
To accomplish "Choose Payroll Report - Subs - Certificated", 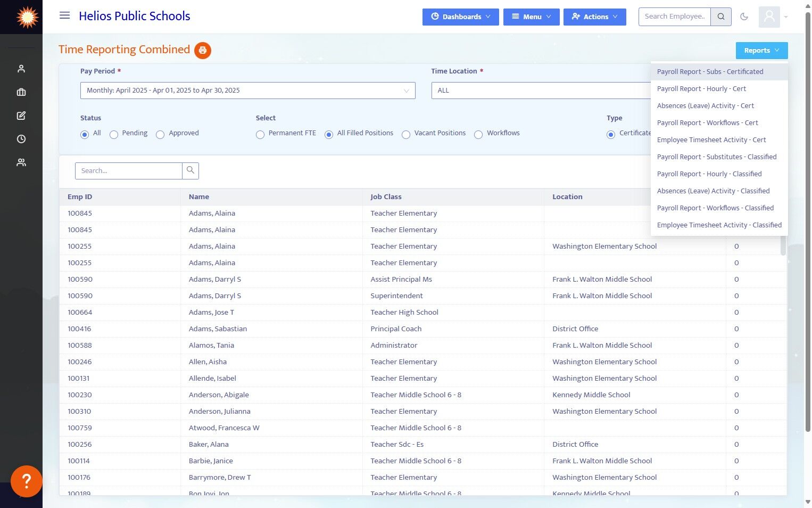I will point(719,72).
